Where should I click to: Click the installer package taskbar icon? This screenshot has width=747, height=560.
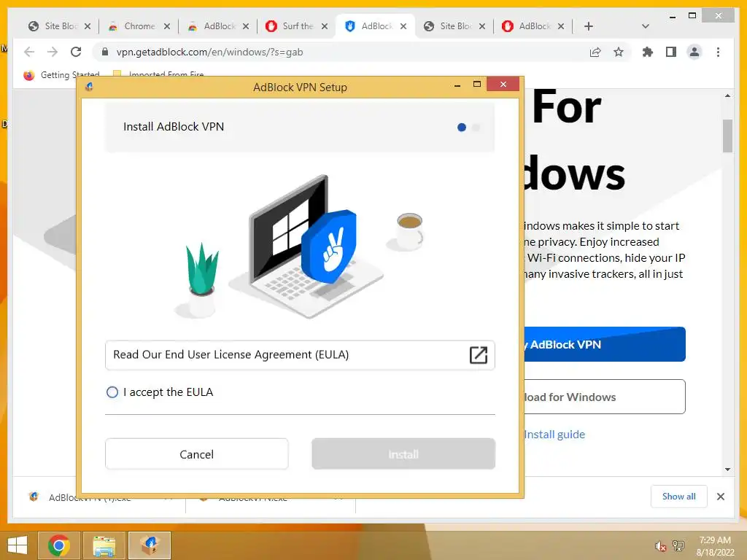[150, 545]
